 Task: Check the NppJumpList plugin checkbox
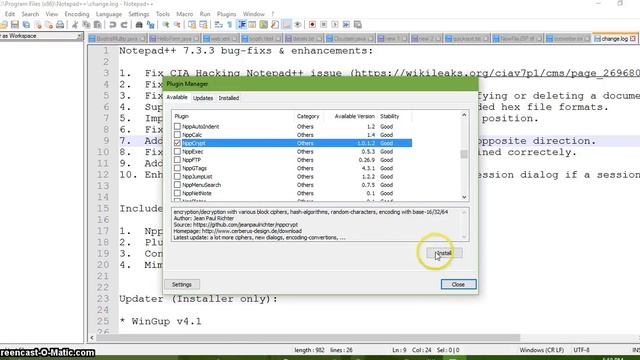(177, 177)
